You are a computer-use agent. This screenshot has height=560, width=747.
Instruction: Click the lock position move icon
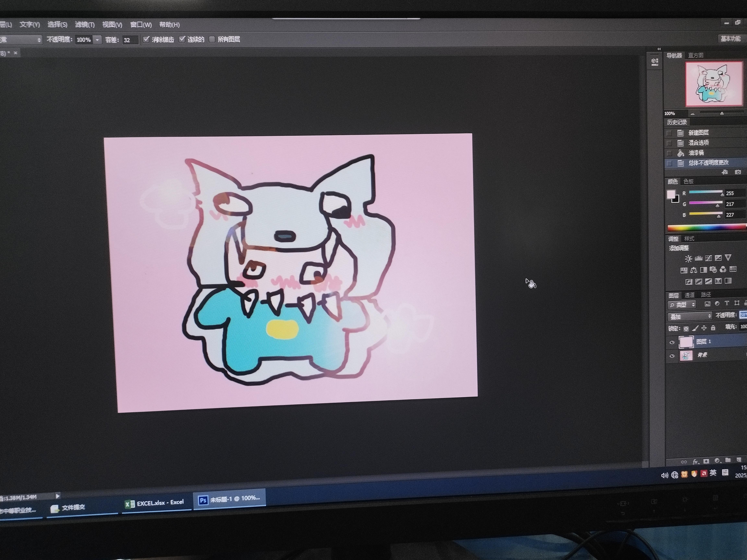[704, 328]
